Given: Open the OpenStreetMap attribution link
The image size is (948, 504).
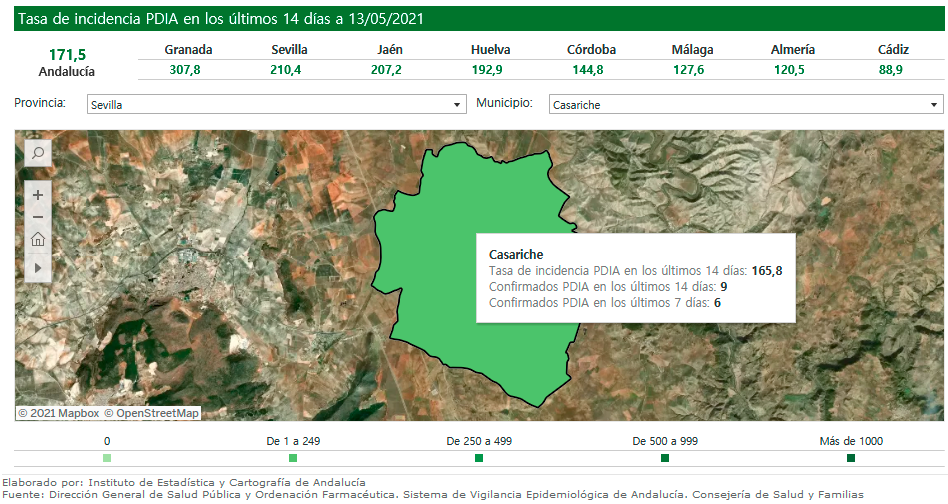Looking at the screenshot, I should (151, 413).
